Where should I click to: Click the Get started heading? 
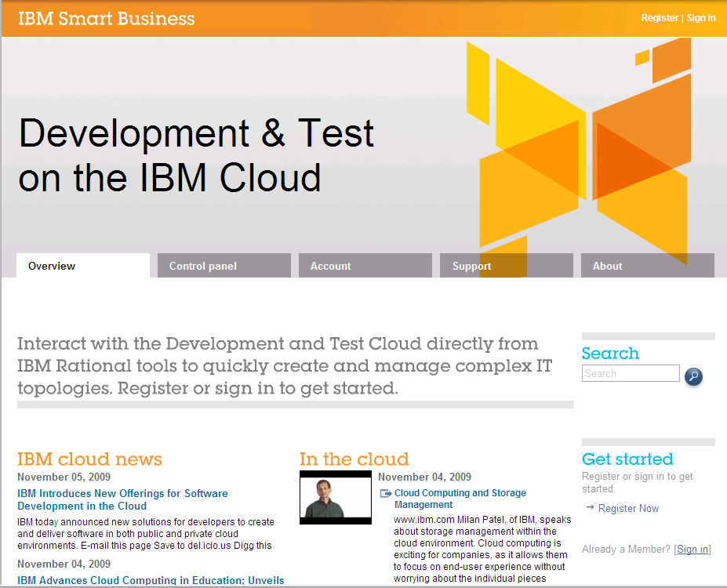tap(627, 459)
